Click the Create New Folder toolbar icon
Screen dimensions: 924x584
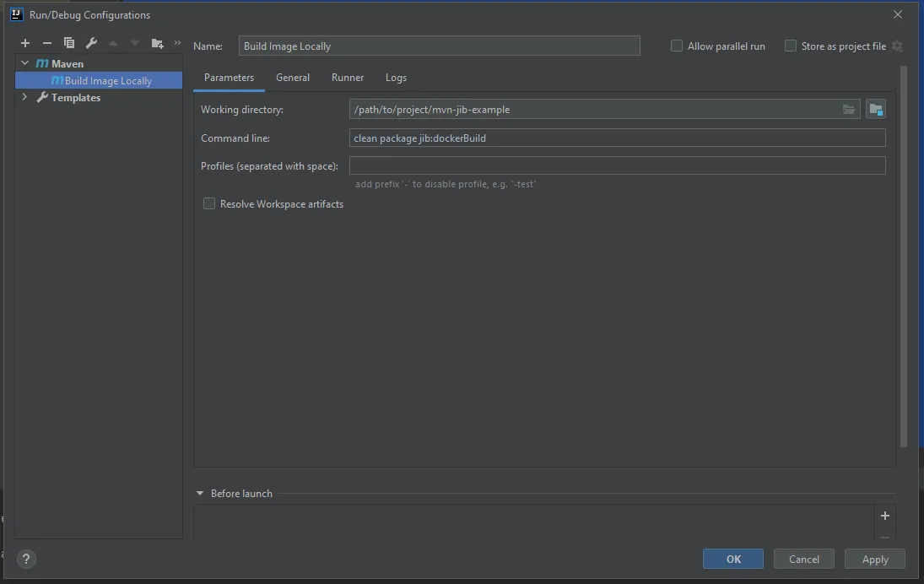[157, 43]
